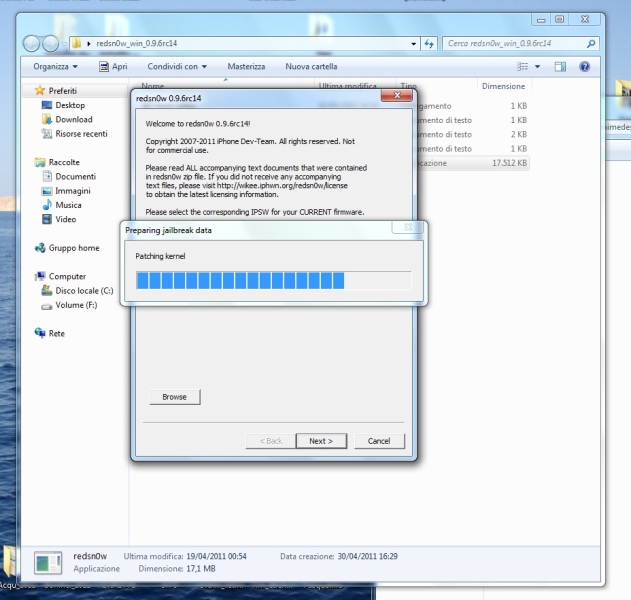Sort by the Dimensione column header
The image size is (631, 600).
pyautogui.click(x=503, y=86)
